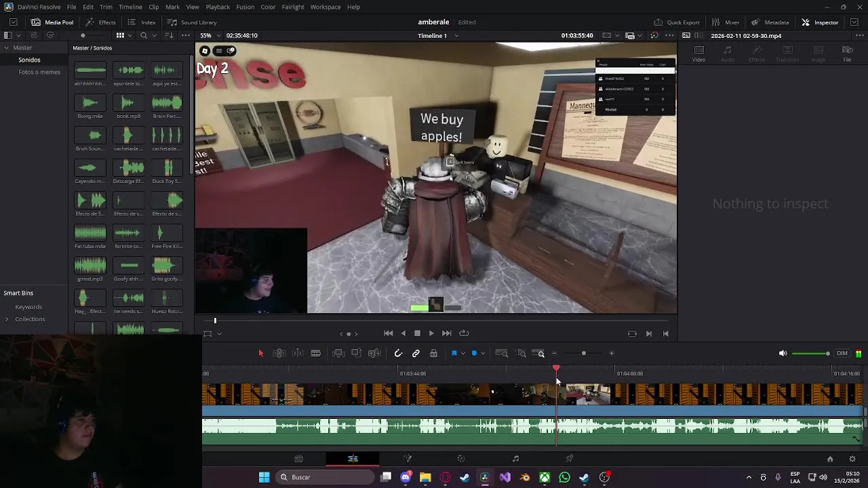
Task: Expand the Master bin tree
Action: pos(7,47)
